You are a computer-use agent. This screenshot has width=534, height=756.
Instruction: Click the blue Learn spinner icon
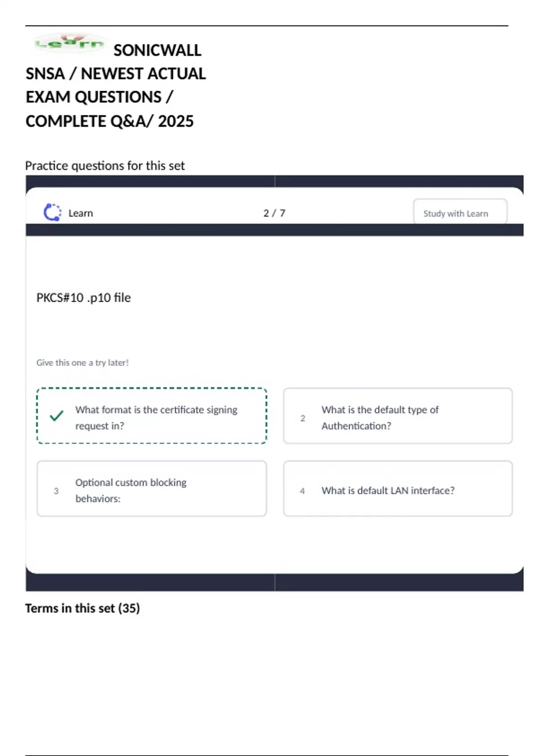point(52,213)
